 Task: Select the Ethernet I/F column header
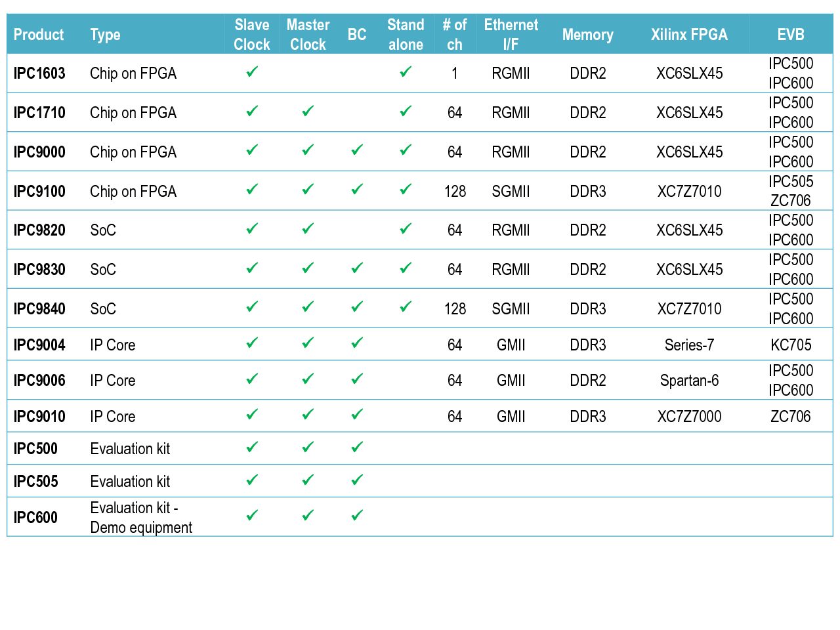[511, 35]
